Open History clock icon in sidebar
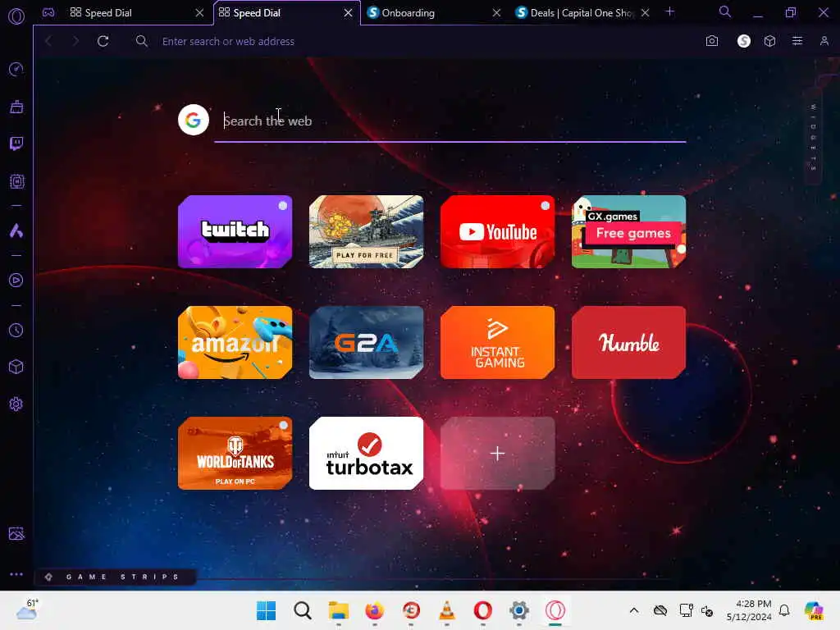The height and width of the screenshot is (630, 840). pyautogui.click(x=16, y=330)
